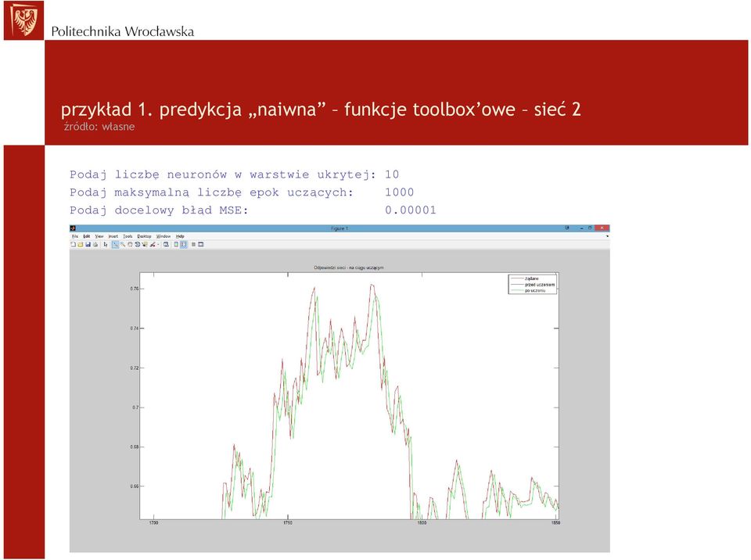Click the Hide Plot Tools icon
Screen dimensions: 751x560
coord(193,244)
